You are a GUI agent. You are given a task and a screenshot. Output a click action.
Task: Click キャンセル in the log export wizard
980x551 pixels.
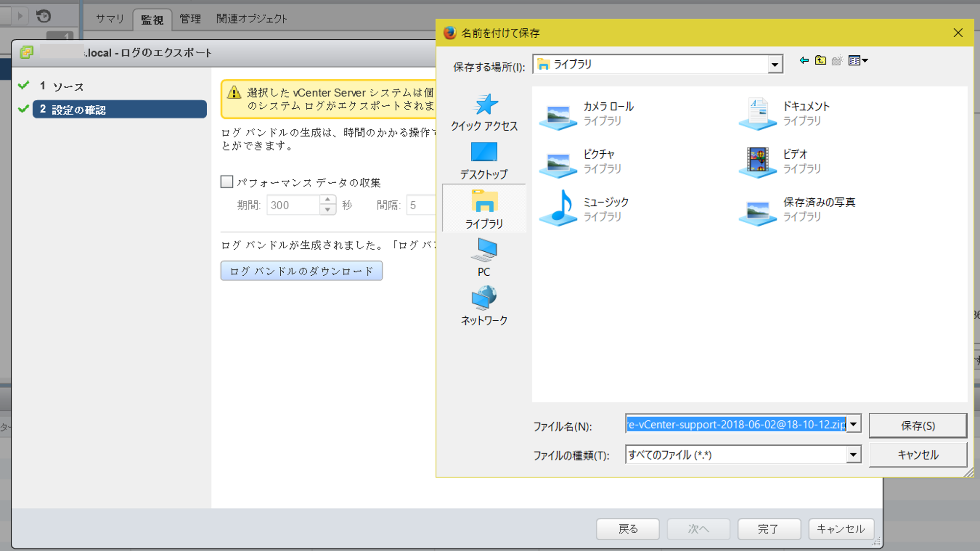click(841, 529)
